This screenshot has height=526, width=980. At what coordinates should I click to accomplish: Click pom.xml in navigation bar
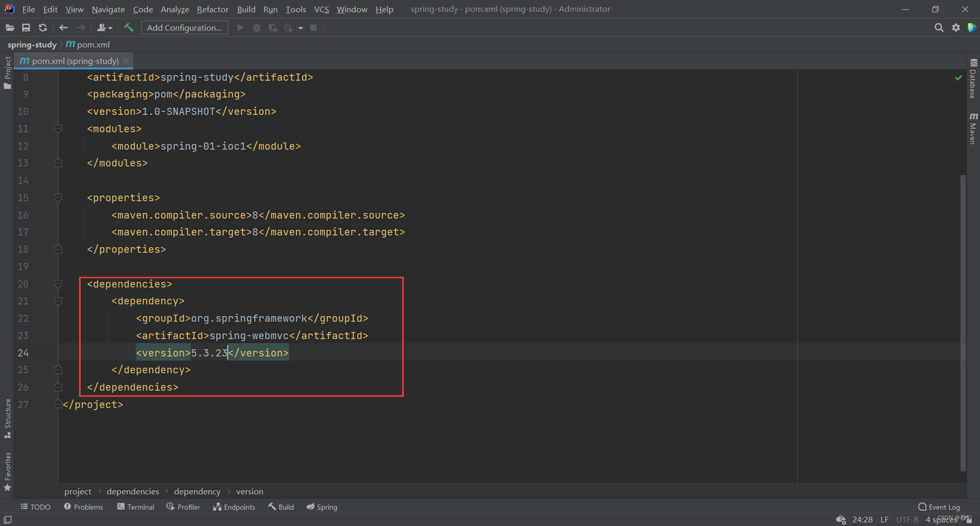(88, 44)
